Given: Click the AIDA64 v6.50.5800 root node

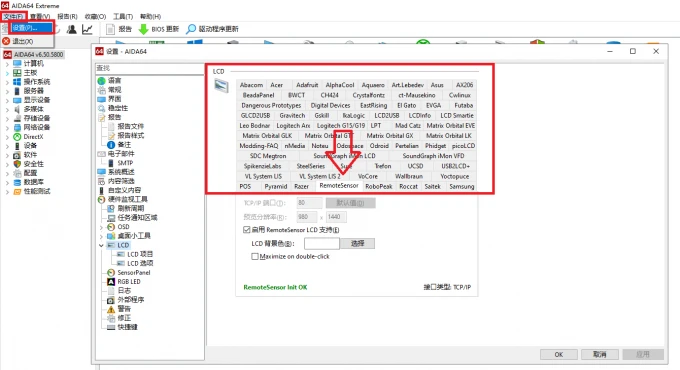Looking at the screenshot, I should [x=38, y=55].
